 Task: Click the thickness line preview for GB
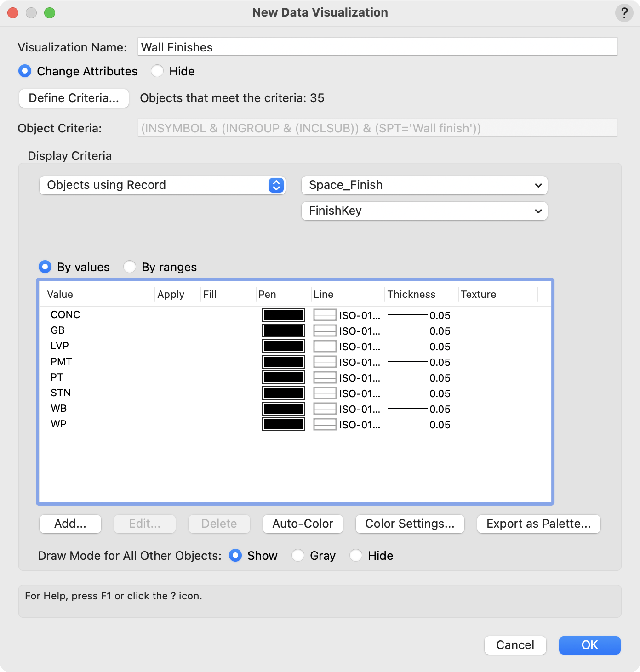[407, 330]
